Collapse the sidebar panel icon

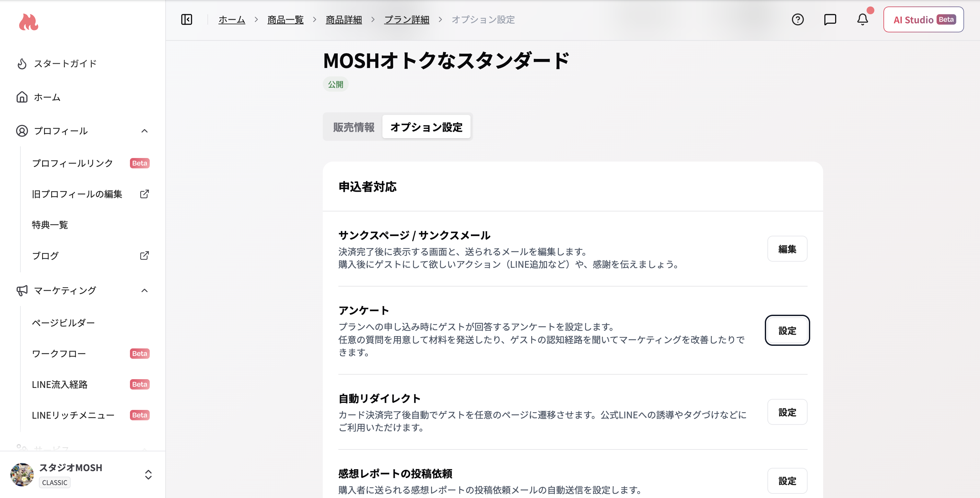(x=186, y=19)
